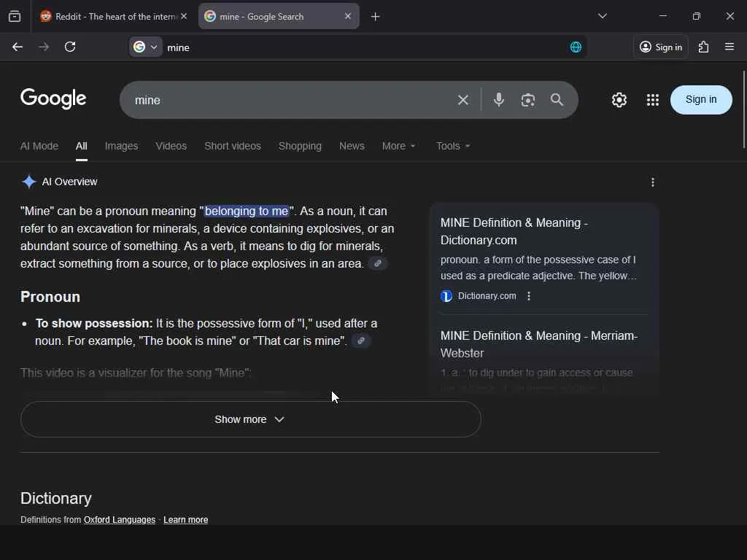Switch to AI Mode tab
The width and height of the screenshot is (747, 560).
tap(39, 146)
